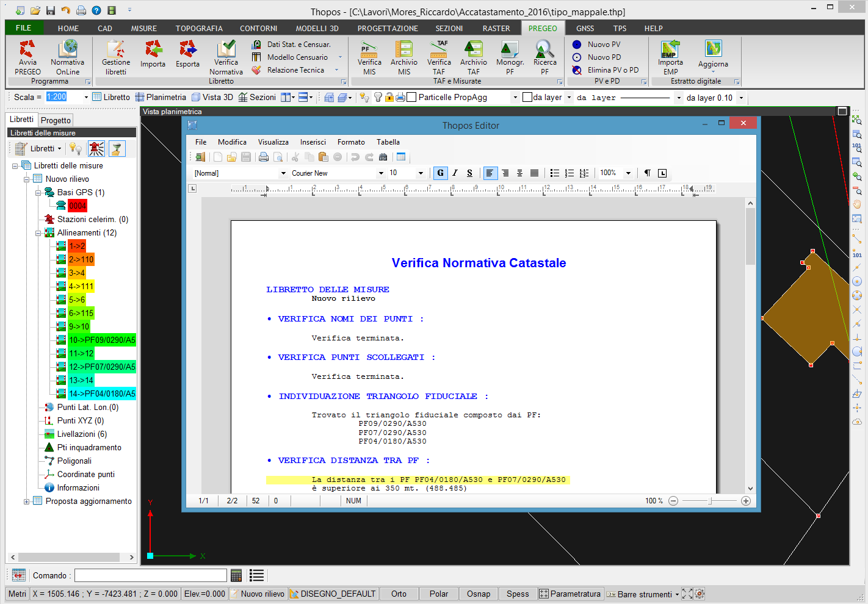Select alignment 10->PF09/0290/A5 in tree

[x=102, y=340]
